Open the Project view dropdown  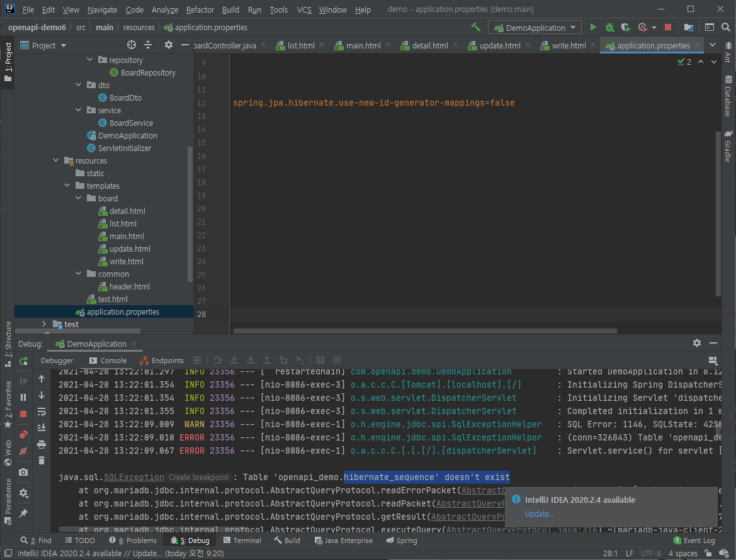pyautogui.click(x=43, y=45)
